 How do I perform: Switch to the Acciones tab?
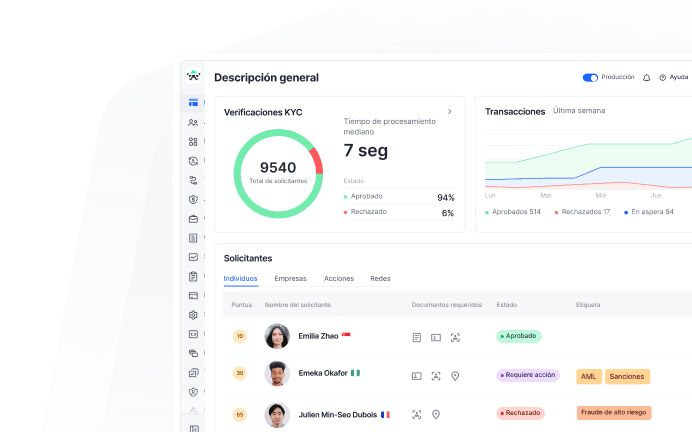338,278
